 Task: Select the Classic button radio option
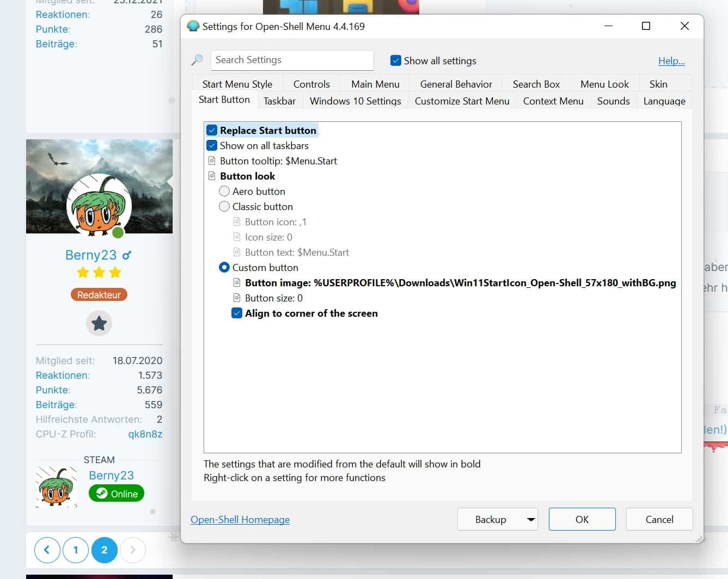click(224, 206)
